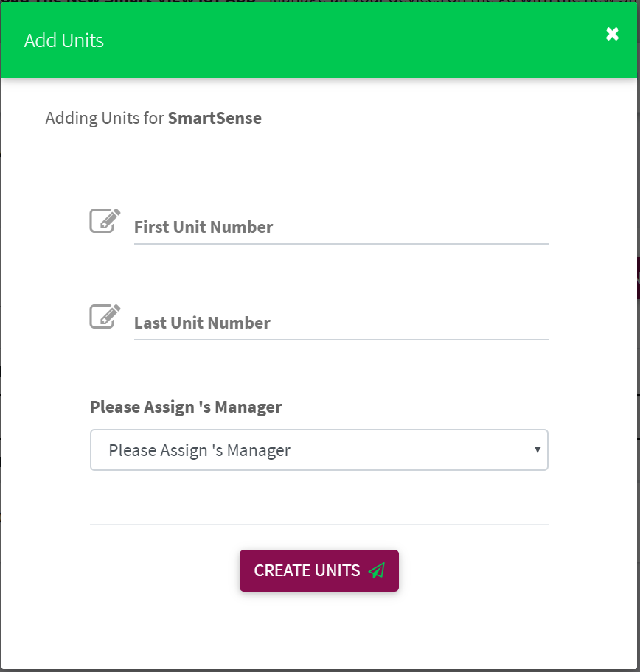Click the First Unit Number placeholder label
Image resolution: width=640 pixels, height=672 pixels.
click(204, 227)
